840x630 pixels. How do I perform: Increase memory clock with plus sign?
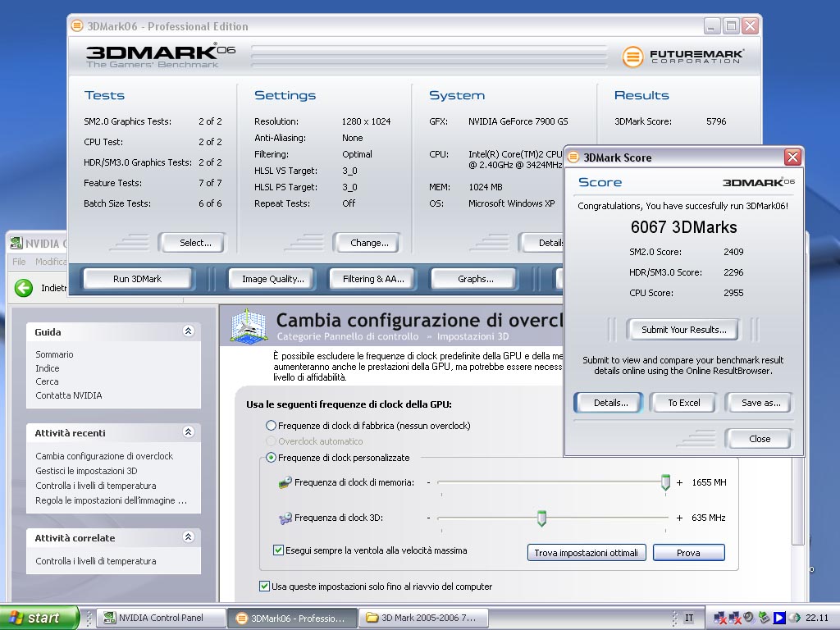[679, 482]
